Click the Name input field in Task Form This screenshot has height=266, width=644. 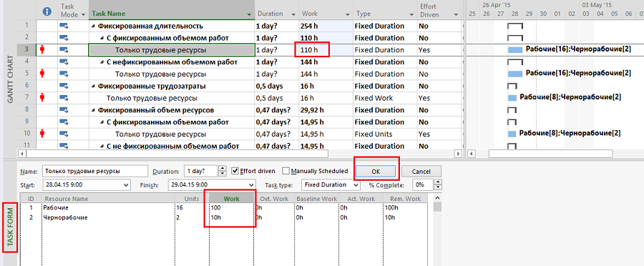[x=95, y=171]
